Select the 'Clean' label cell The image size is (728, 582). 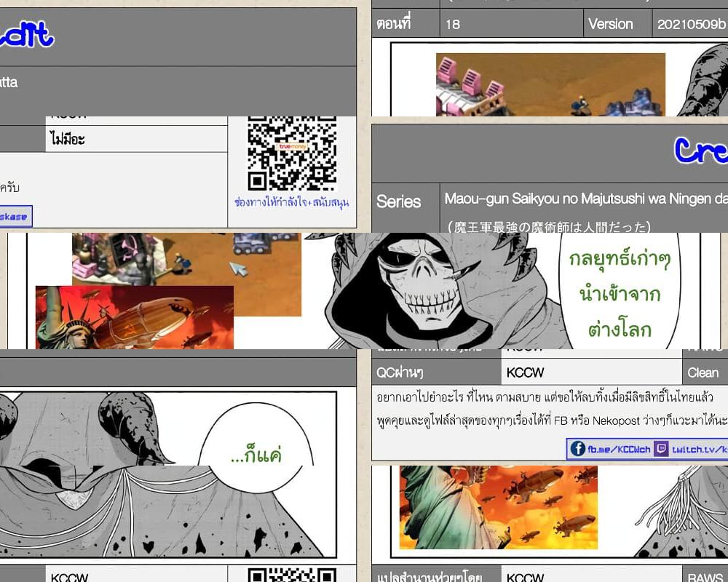[705, 372]
